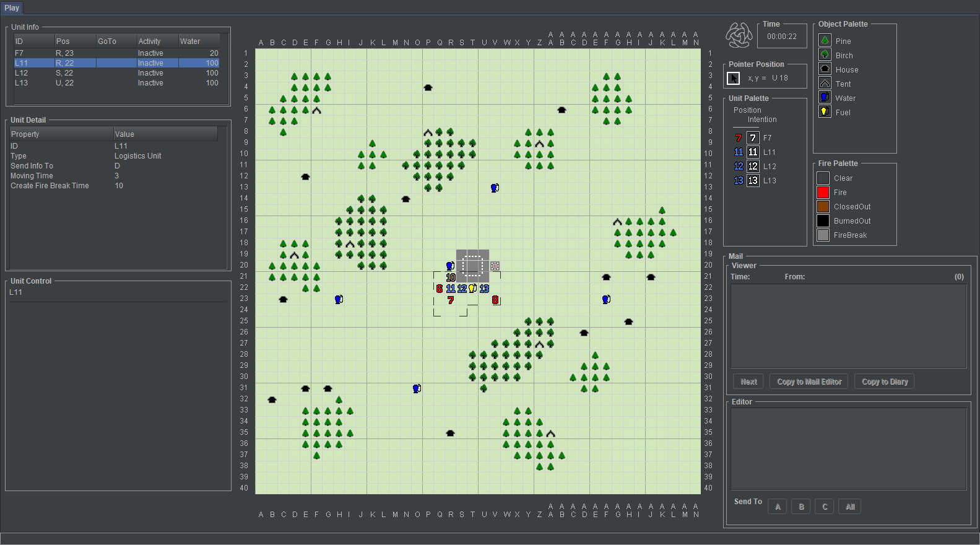Click inside the mail Editor text area
Viewport: 980px width, 545px height.
tap(848, 449)
